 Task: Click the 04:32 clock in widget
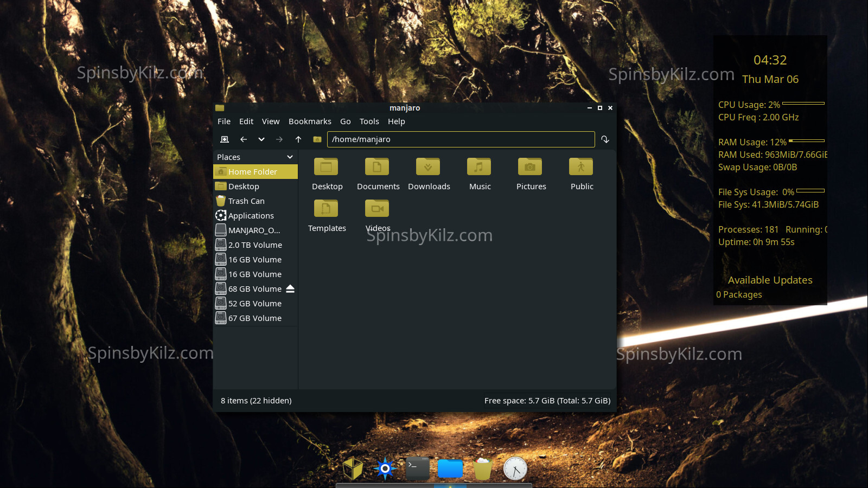[x=770, y=60]
